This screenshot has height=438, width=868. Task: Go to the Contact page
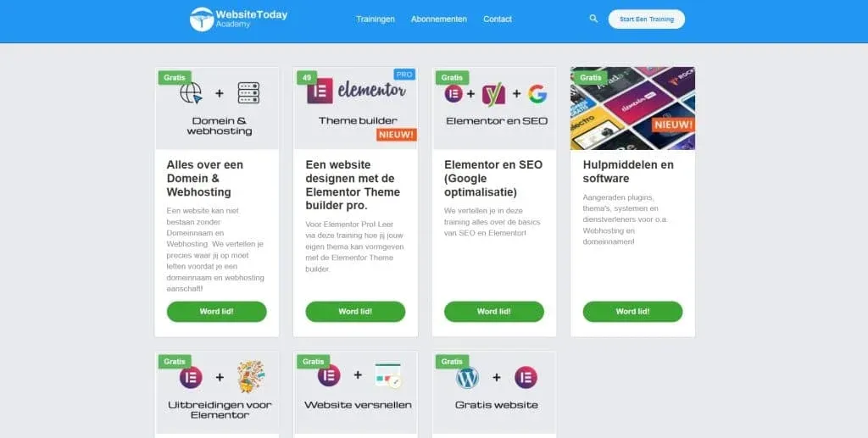tap(497, 19)
